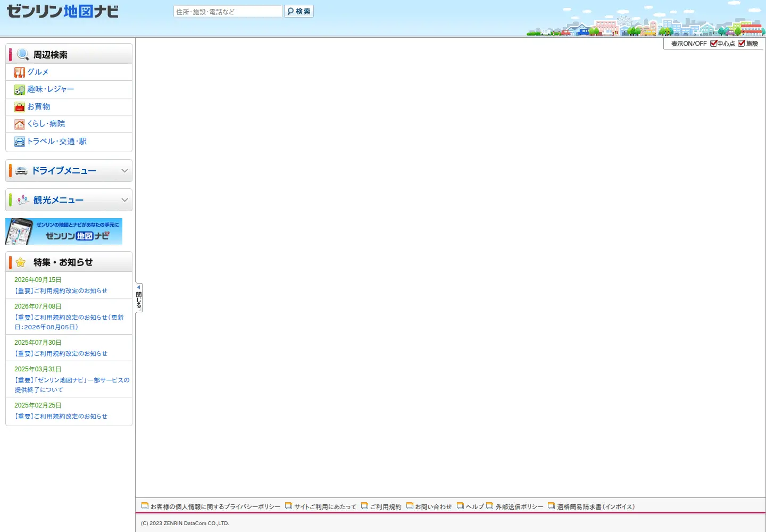Screen dimensions: 766x532
Task: Click the window icon before ご利用規約
Action: 364,506
